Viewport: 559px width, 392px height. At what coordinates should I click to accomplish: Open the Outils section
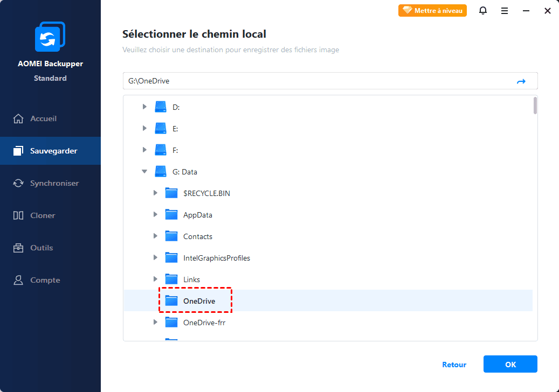coord(42,248)
